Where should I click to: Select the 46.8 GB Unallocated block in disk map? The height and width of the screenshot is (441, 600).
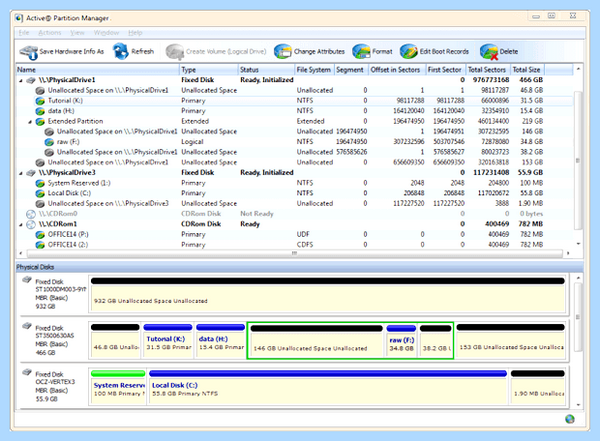[115, 341]
